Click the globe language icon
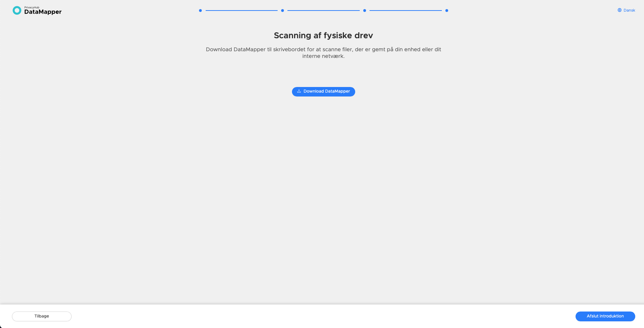 tap(619, 10)
